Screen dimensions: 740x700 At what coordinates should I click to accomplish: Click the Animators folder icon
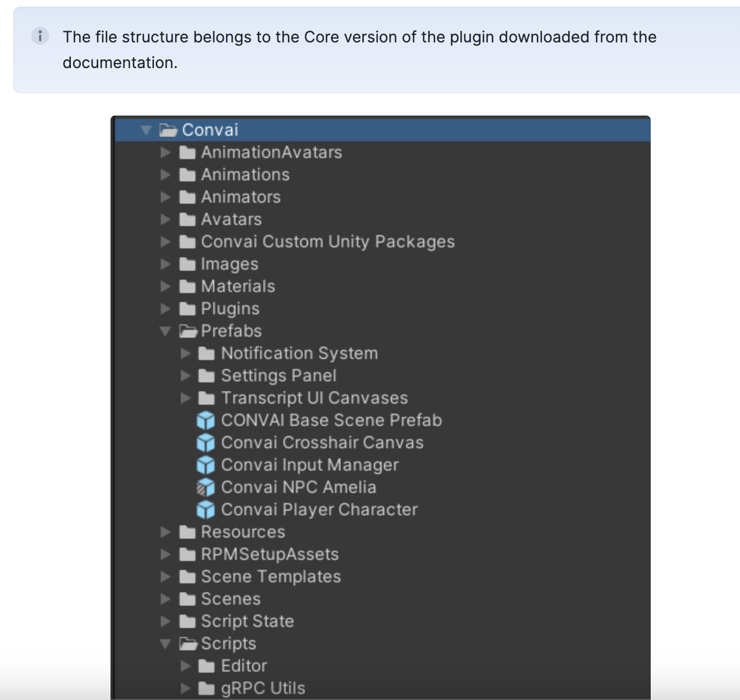pyautogui.click(x=188, y=198)
